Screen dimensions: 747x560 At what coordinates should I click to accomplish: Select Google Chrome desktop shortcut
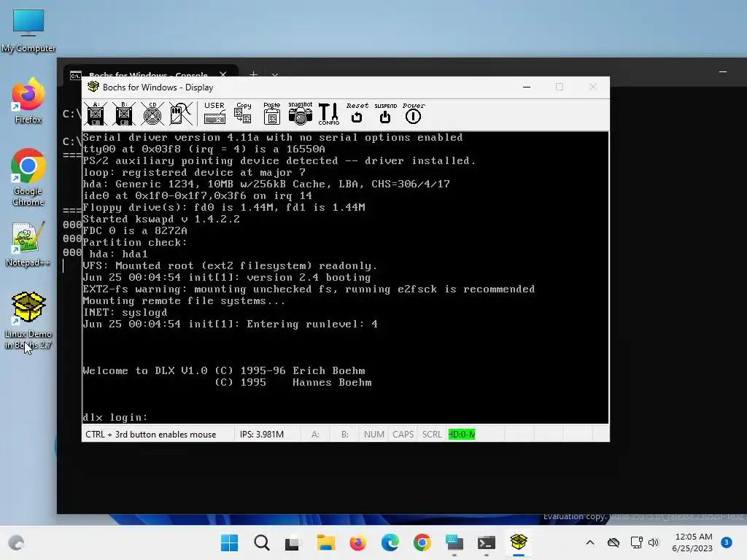point(28,178)
